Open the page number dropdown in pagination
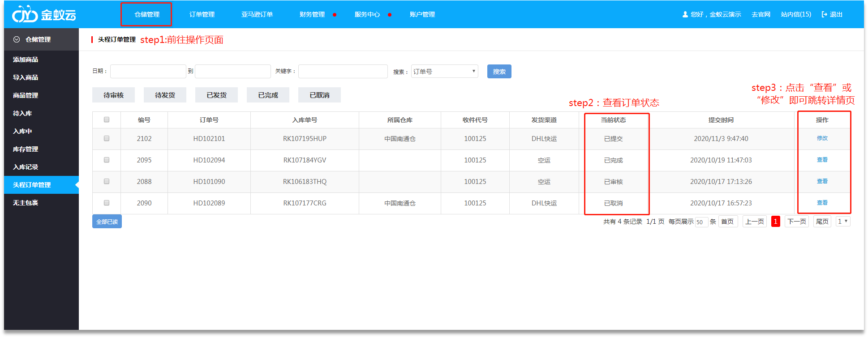Viewport: 868px width, 337px height. click(x=842, y=221)
